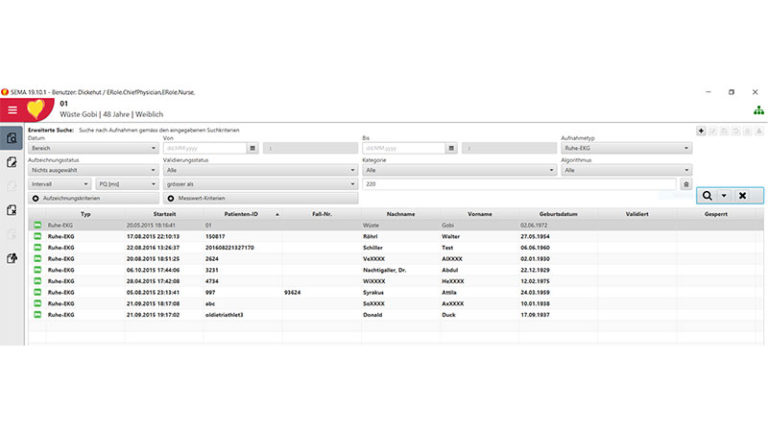Click the green network status icon
This screenshot has width=768, height=432.
coord(757,110)
